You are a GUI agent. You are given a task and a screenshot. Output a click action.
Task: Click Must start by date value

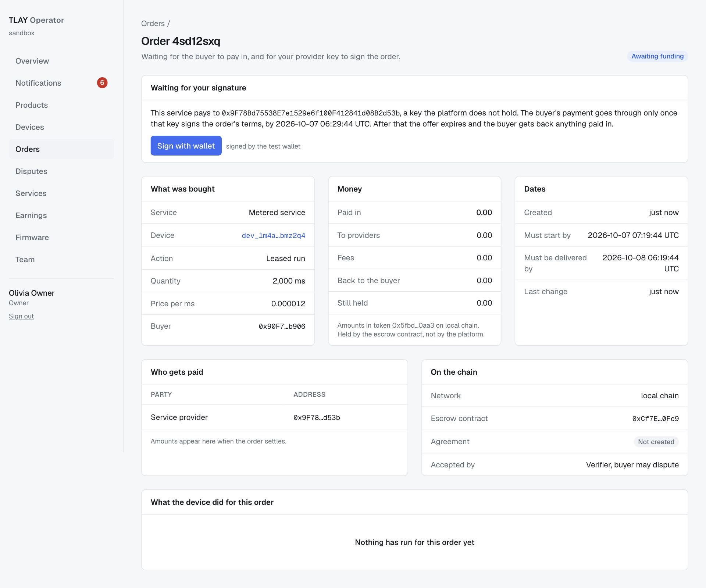point(633,235)
